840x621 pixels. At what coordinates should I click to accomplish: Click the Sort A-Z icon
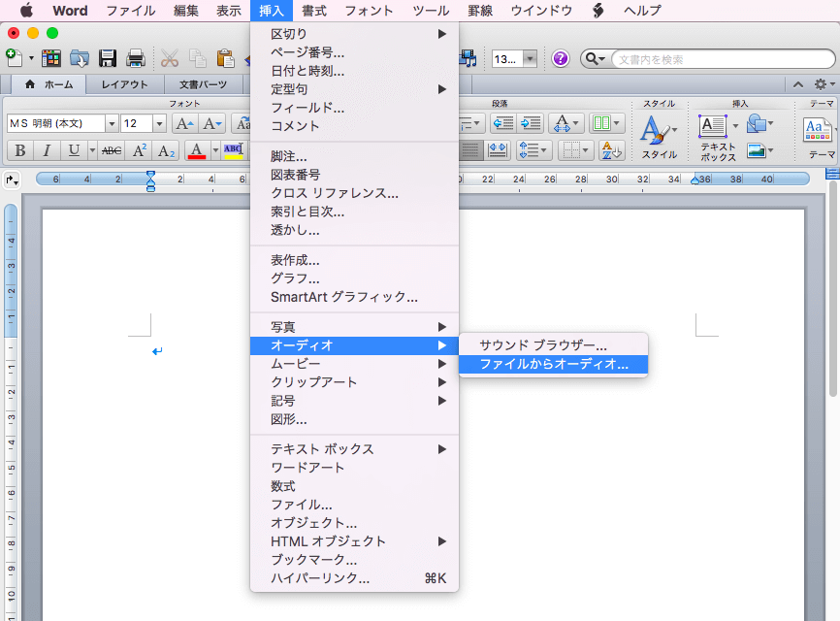tap(611, 150)
